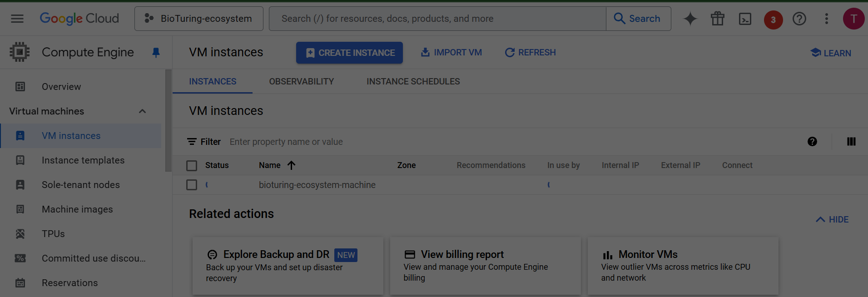Click the free trial gift icon
The width and height of the screenshot is (868, 297).
(x=718, y=19)
